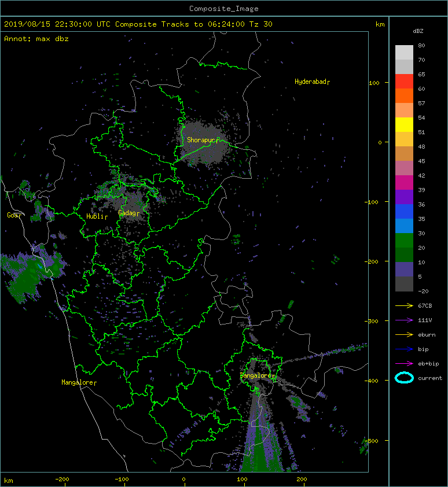
Task: Click the Mangalore location label
Action: (x=79, y=382)
